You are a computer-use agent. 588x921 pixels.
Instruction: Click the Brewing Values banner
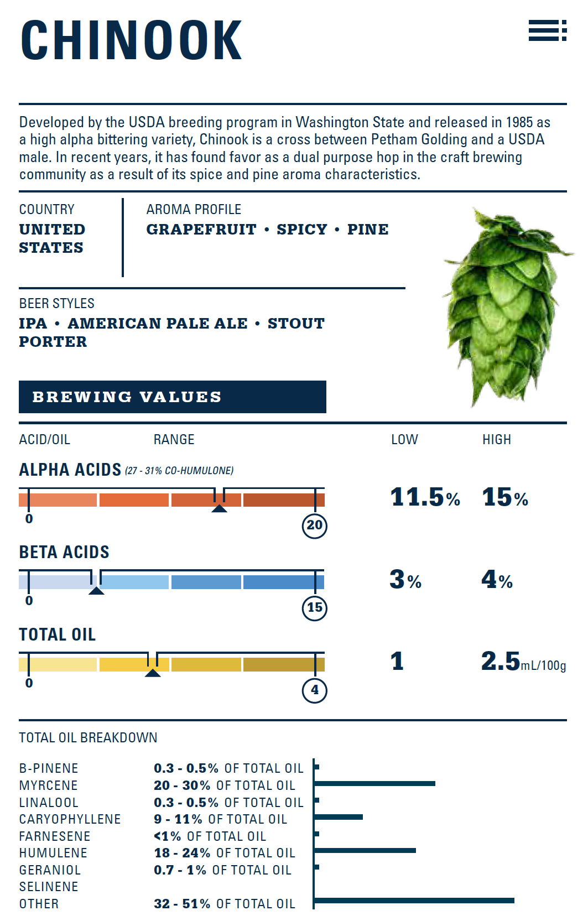172,397
